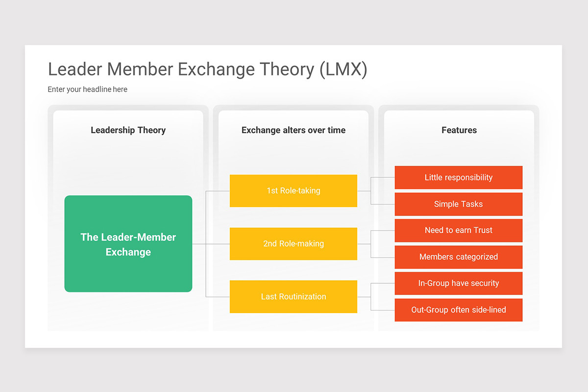Viewport: 588px width, 392px height.
Task: Select the green Leader-Member Exchange box
Action: (128, 244)
